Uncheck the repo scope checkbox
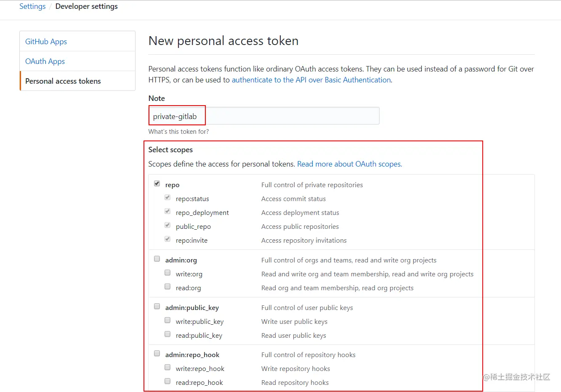561x392 pixels. pos(157,183)
